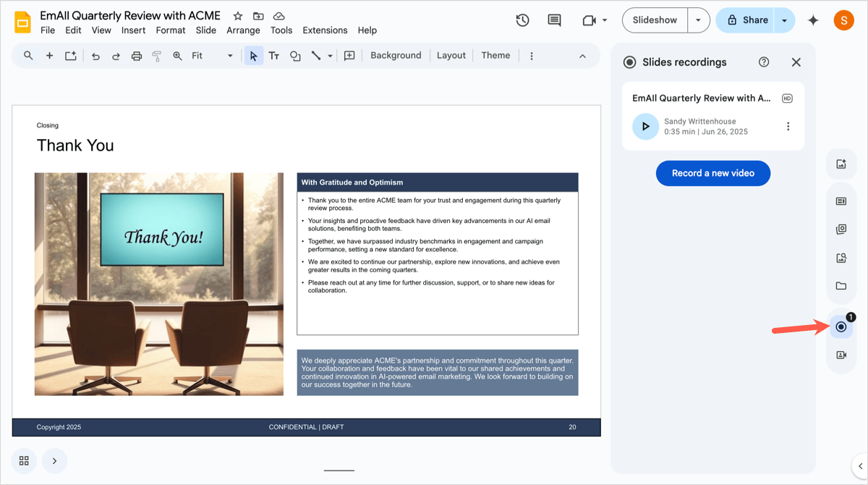Screen dimensions: 868x485
Task: Add a comment from the toolbar
Action: (349, 56)
